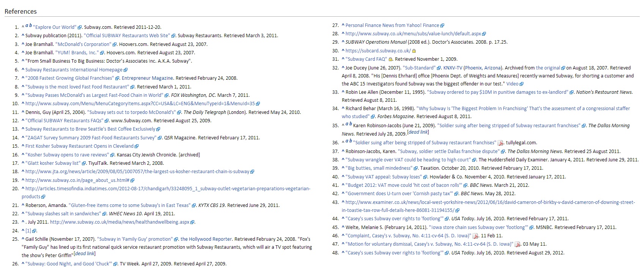
Task: Click "dead link" tag after Peter Griffin quote
Action: (x=84, y=254)
